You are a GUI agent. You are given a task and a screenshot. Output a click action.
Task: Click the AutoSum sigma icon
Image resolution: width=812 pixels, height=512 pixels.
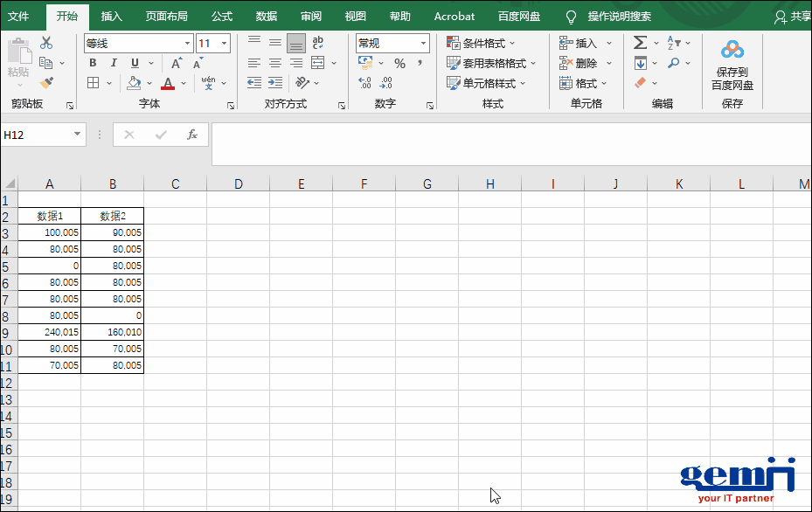[640, 43]
